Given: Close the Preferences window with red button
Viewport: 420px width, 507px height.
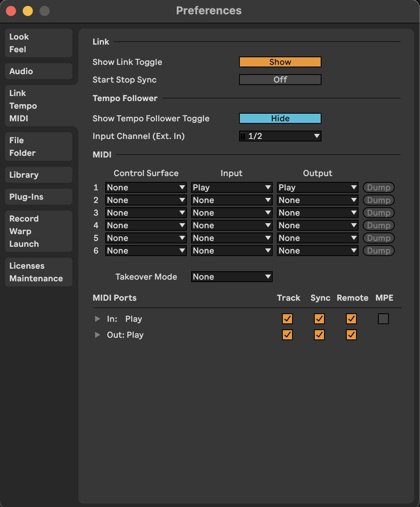Looking at the screenshot, I should point(11,11).
